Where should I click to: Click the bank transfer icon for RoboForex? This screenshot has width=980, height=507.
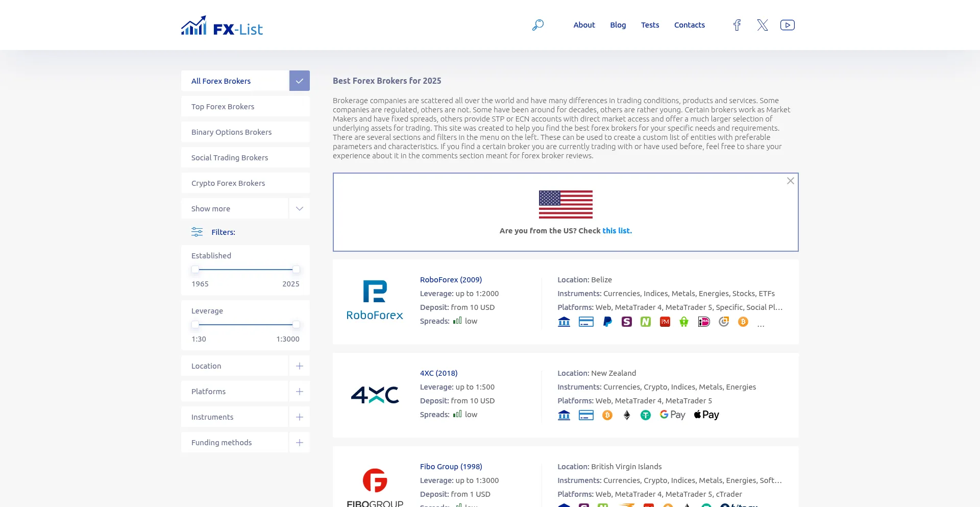click(x=564, y=322)
